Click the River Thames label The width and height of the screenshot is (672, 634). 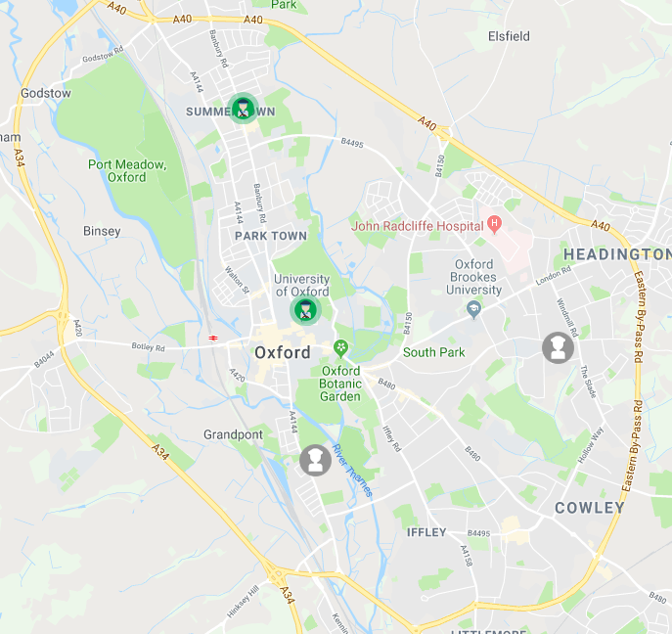[353, 471]
